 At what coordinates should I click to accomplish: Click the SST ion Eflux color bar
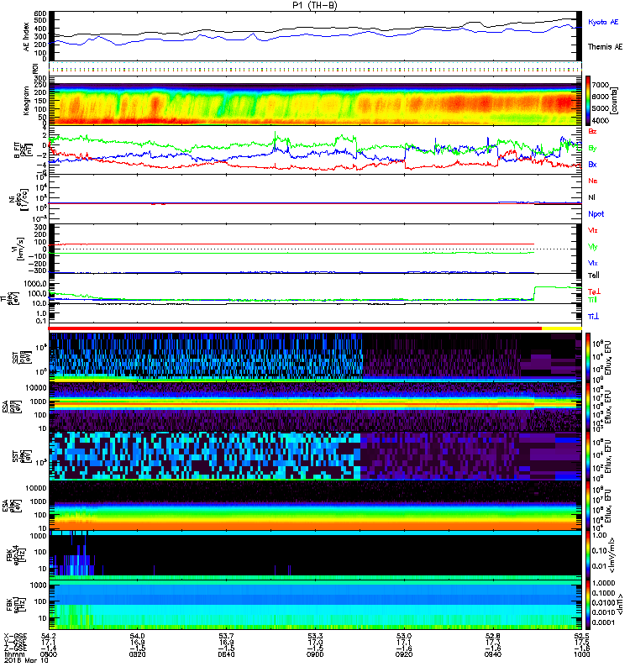pos(587,357)
